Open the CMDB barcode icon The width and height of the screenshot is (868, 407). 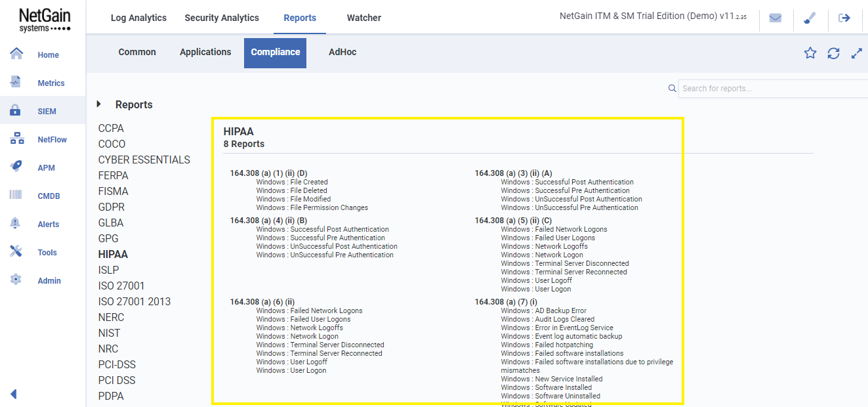(x=16, y=195)
